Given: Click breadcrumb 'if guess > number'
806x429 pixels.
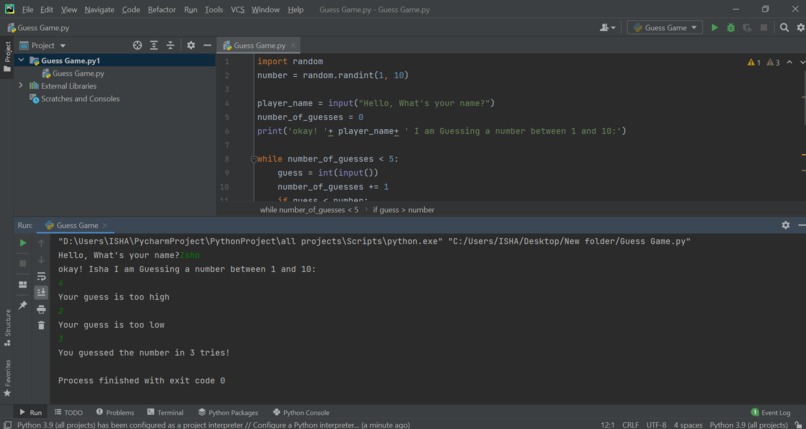Looking at the screenshot, I should point(403,210).
